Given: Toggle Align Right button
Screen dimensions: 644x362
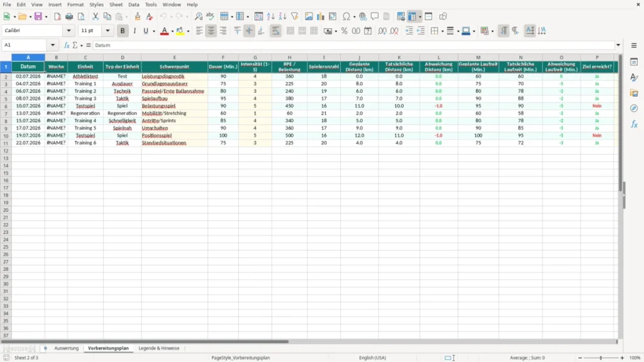Looking at the screenshot, I should pos(223,31).
